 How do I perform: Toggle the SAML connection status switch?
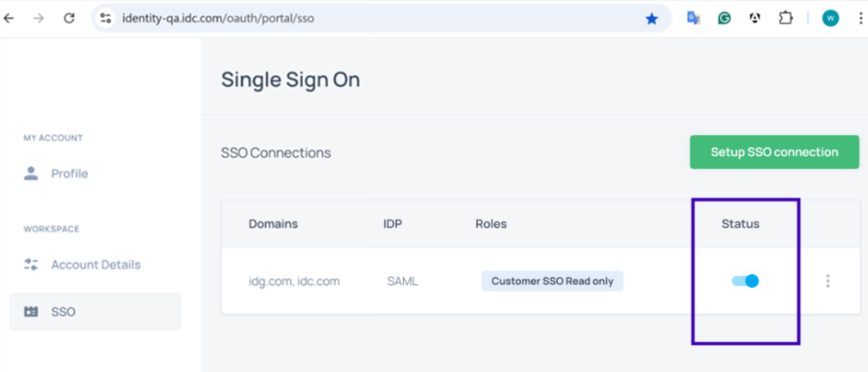point(745,281)
